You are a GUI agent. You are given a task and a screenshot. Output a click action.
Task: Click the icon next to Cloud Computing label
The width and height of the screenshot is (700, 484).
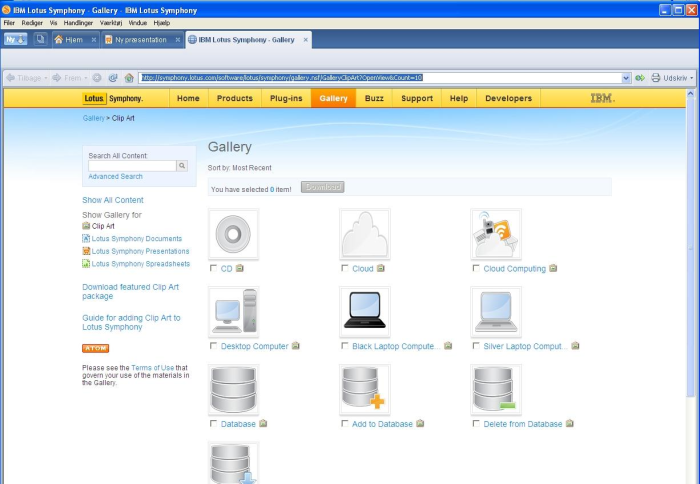click(x=553, y=268)
